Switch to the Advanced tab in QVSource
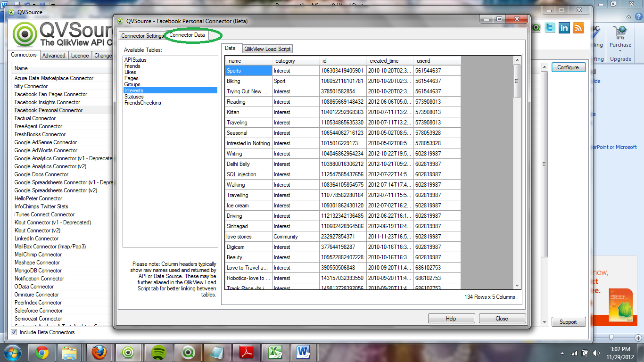Image resolution: width=644 pixels, height=362 pixels. click(x=54, y=56)
